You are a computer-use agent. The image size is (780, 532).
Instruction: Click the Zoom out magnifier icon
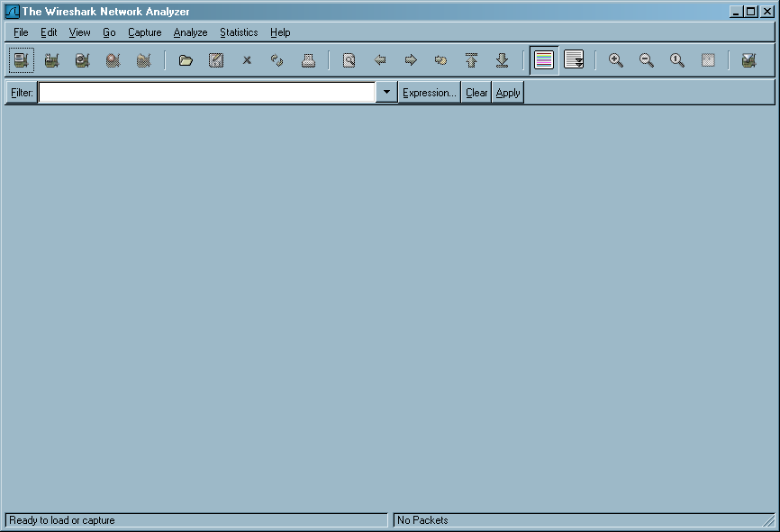coord(647,60)
